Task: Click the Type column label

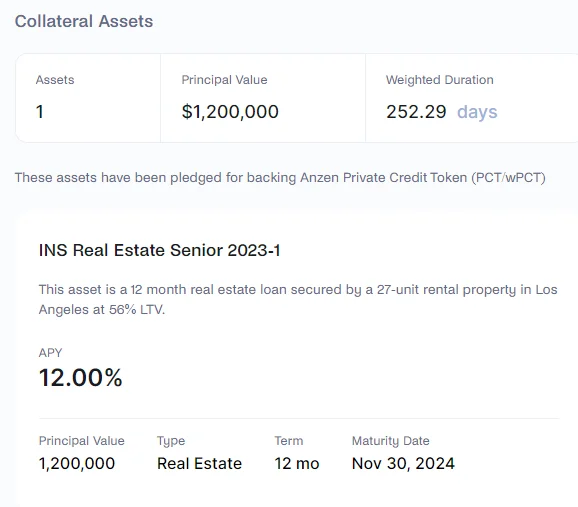Action: [171, 441]
